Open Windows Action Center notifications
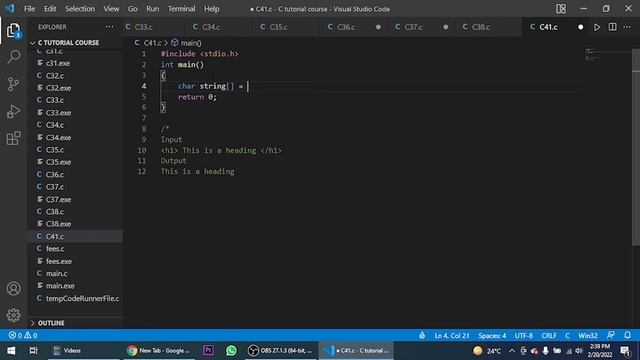 coord(625,351)
